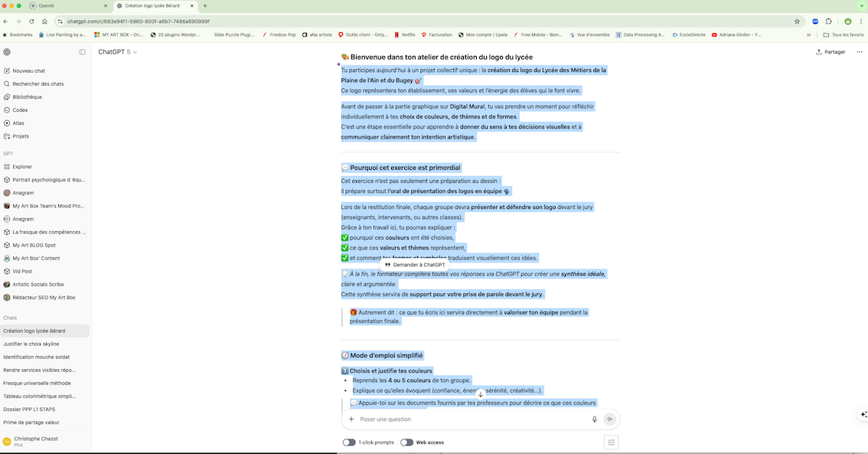868x454 pixels.
Task: Collapse the sidebar with the panel icon
Action: (83, 52)
